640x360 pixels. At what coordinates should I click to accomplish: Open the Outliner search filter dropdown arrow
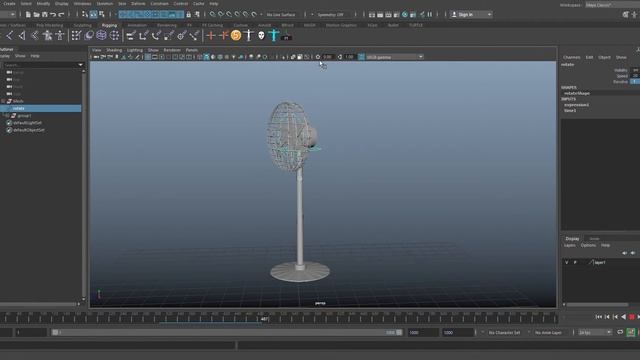80,65
